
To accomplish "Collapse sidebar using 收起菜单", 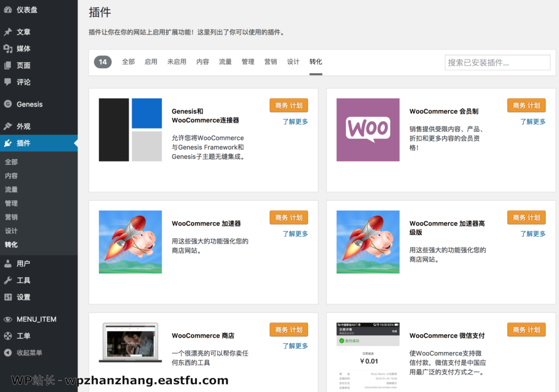I will (8, 353).
